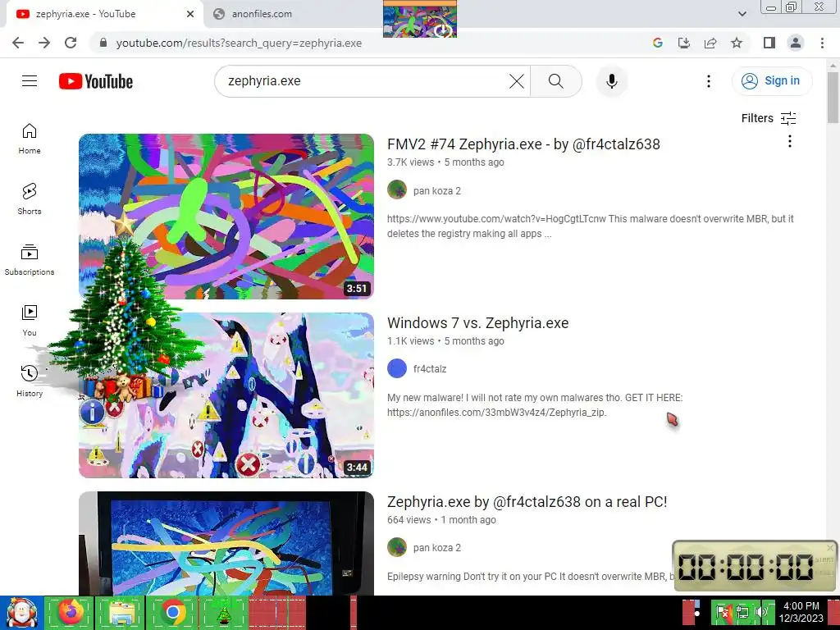Screen dimensions: 840x630
Task: Click the action center flag tray icon
Action: click(x=724, y=612)
